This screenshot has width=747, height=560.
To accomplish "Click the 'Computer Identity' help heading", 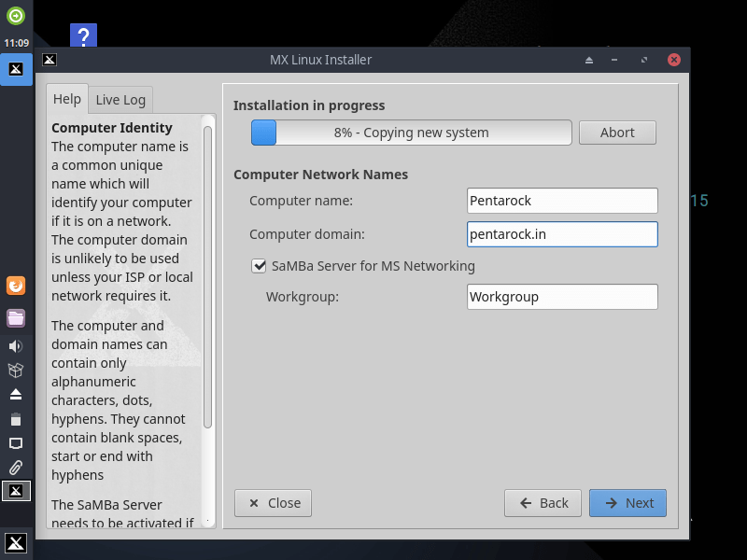I will tap(112, 128).
